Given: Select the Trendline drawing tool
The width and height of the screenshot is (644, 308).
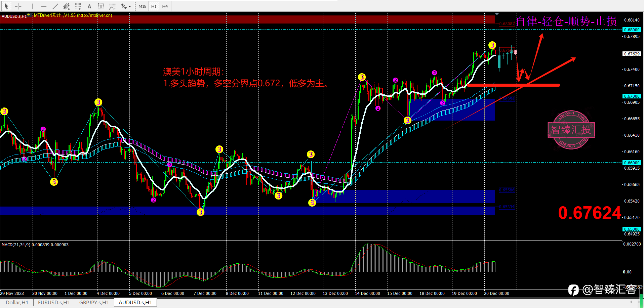Looking at the screenshot, I should 55,6.
